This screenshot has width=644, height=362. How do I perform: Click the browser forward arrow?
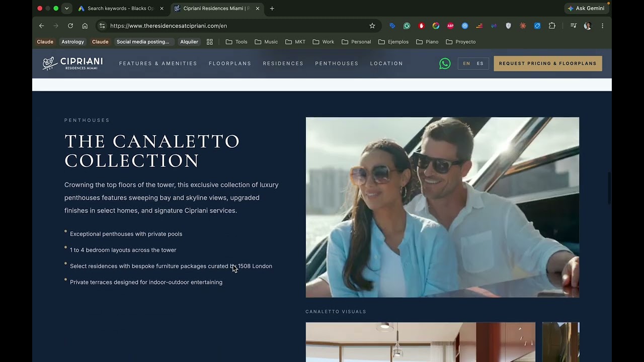tap(56, 26)
